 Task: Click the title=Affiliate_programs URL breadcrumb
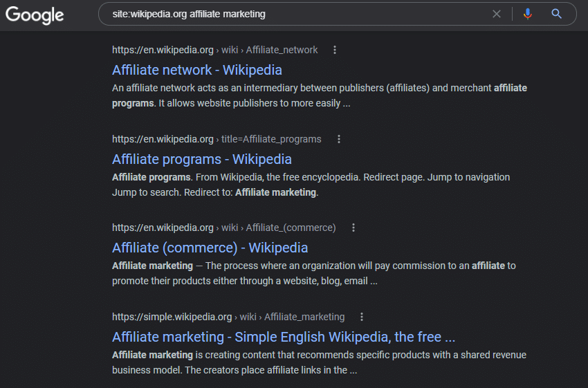[271, 139]
